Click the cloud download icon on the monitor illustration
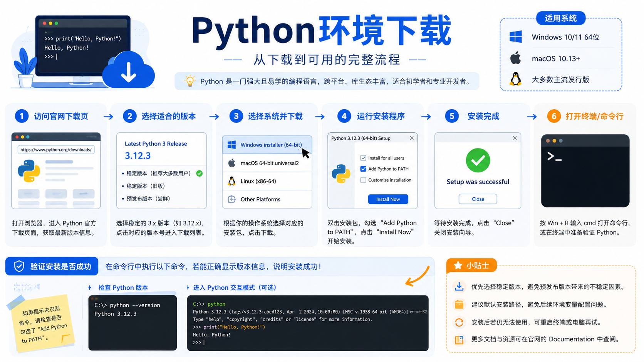Image resolution: width=644 pixels, height=362 pixels. [129, 70]
